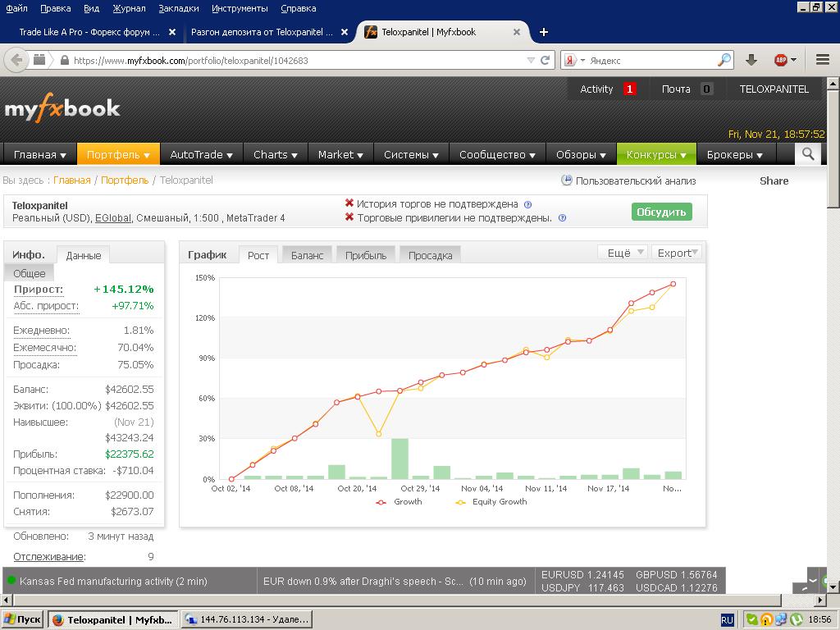Open URL history dropdown arrow in address bar
This screenshot has height=630, width=840.
(x=531, y=60)
